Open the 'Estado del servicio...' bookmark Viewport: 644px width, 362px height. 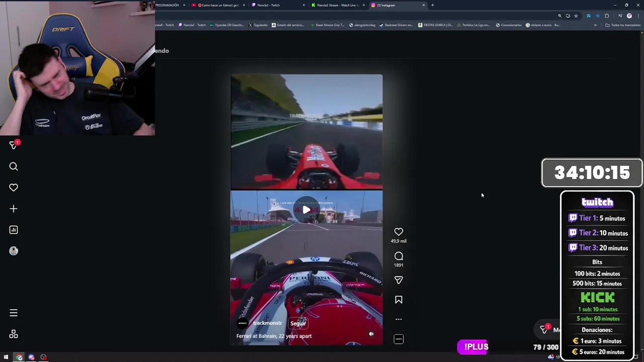(288, 25)
